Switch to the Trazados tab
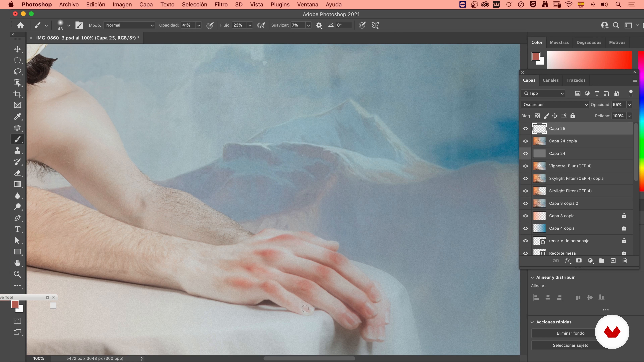Image resolution: width=644 pixels, height=362 pixels. pos(576,80)
